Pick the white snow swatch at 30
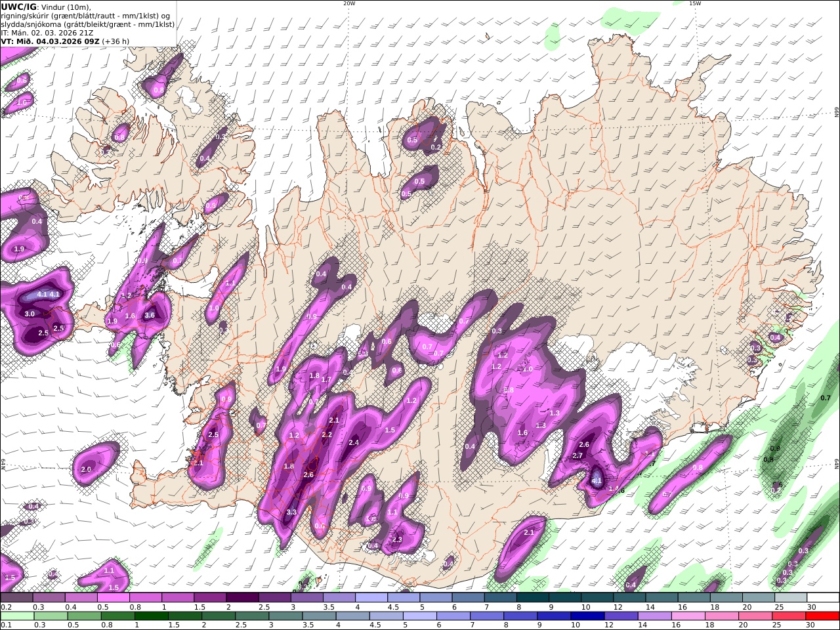The height and width of the screenshot is (630, 840). point(823,597)
